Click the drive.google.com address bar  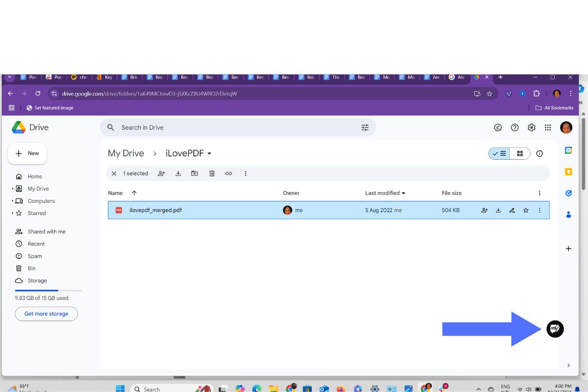[x=272, y=94]
